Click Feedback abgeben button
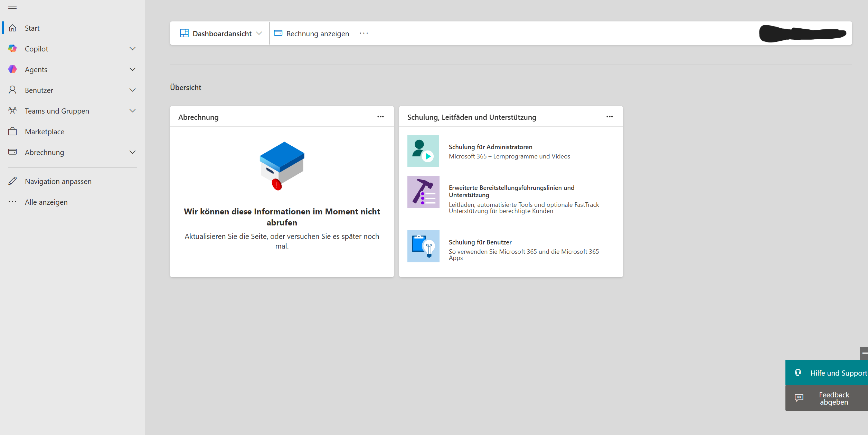 click(827, 398)
